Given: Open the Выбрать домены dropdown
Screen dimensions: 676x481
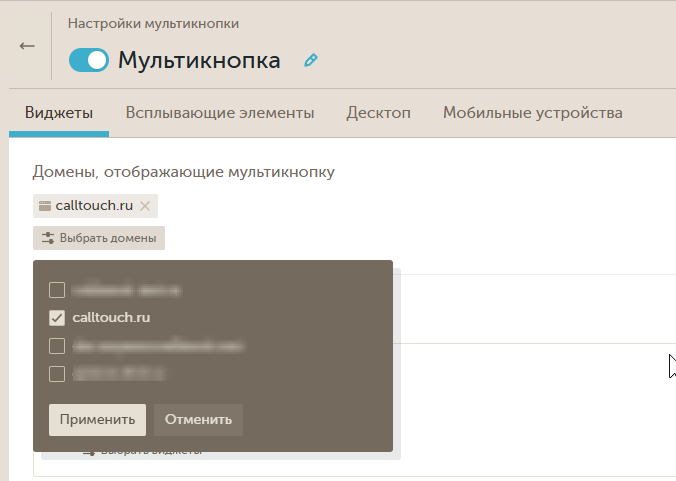Looking at the screenshot, I should pos(99,238).
